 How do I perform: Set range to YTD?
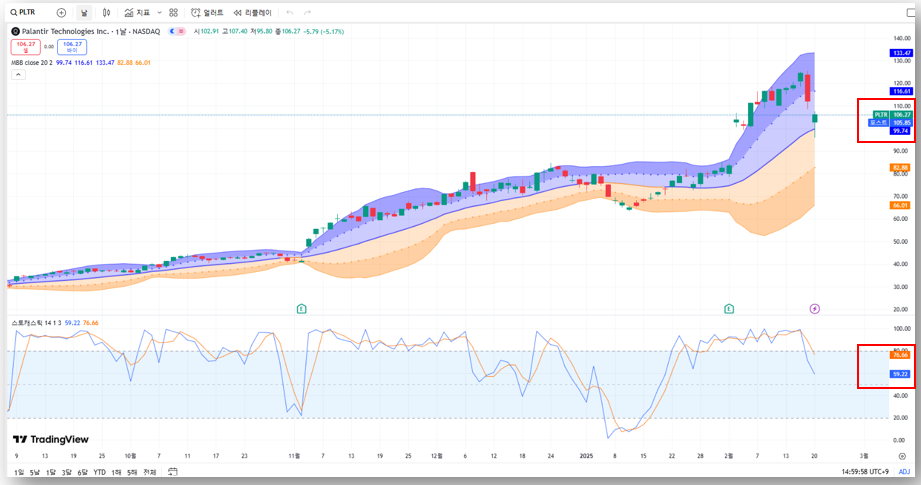pos(99,472)
